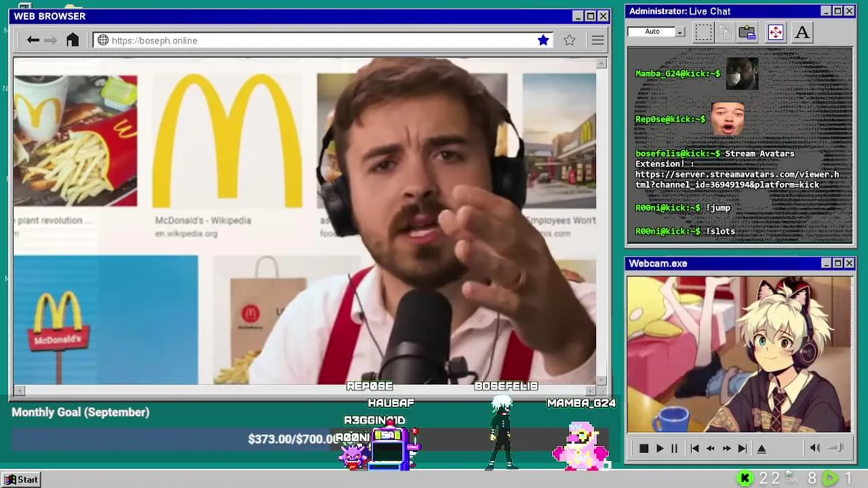
Task: Click the copy documents icon
Action: pyautogui.click(x=725, y=32)
